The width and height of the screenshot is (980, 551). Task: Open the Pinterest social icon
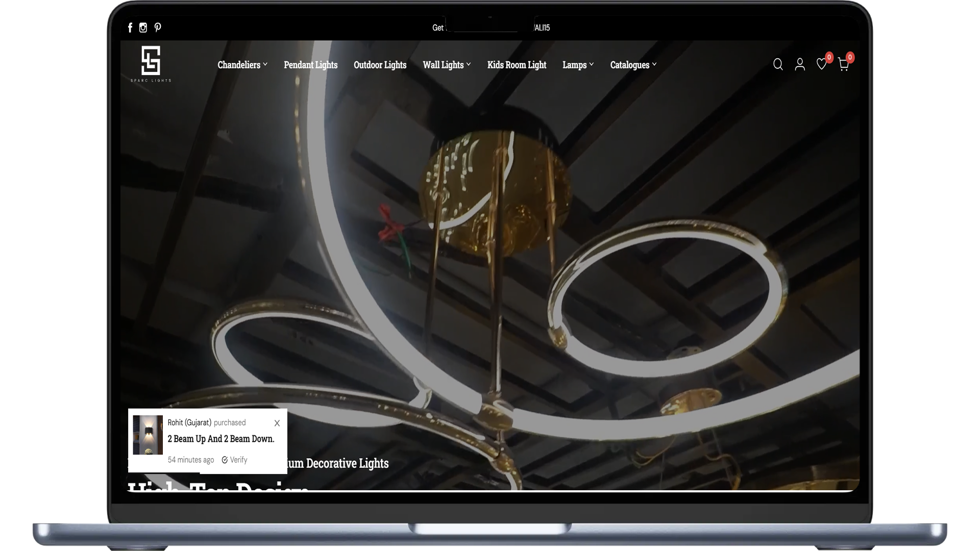158,28
